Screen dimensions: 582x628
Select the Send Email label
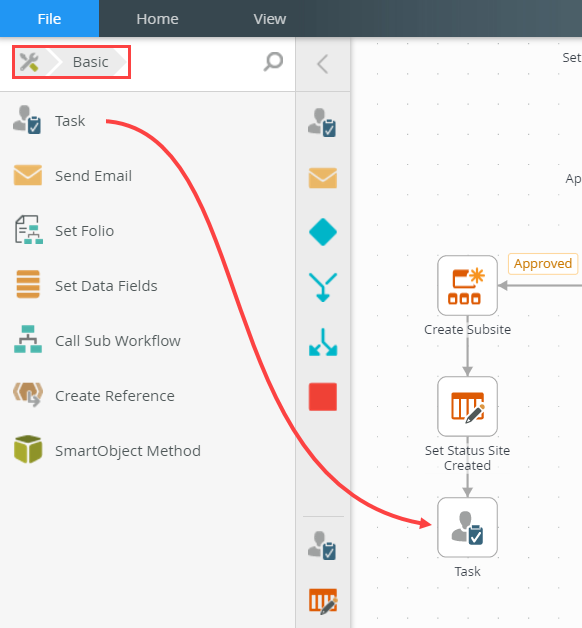coord(93,176)
